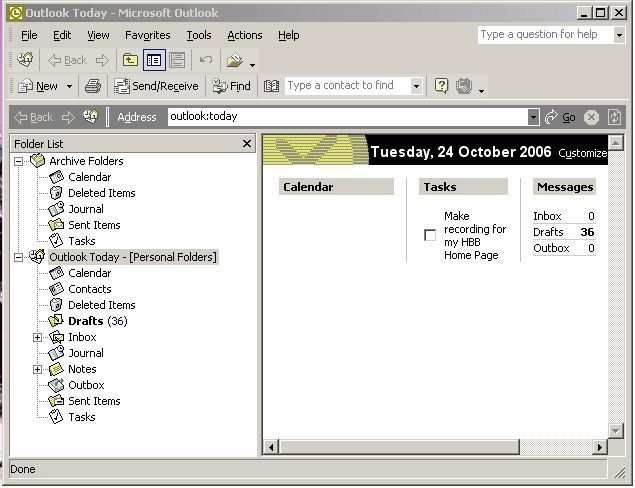Open Outbox link under Messages
This screenshot has width=635, height=488.
point(551,248)
